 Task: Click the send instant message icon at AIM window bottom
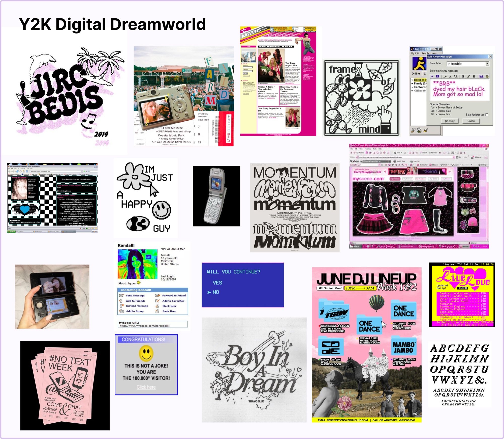(413, 130)
